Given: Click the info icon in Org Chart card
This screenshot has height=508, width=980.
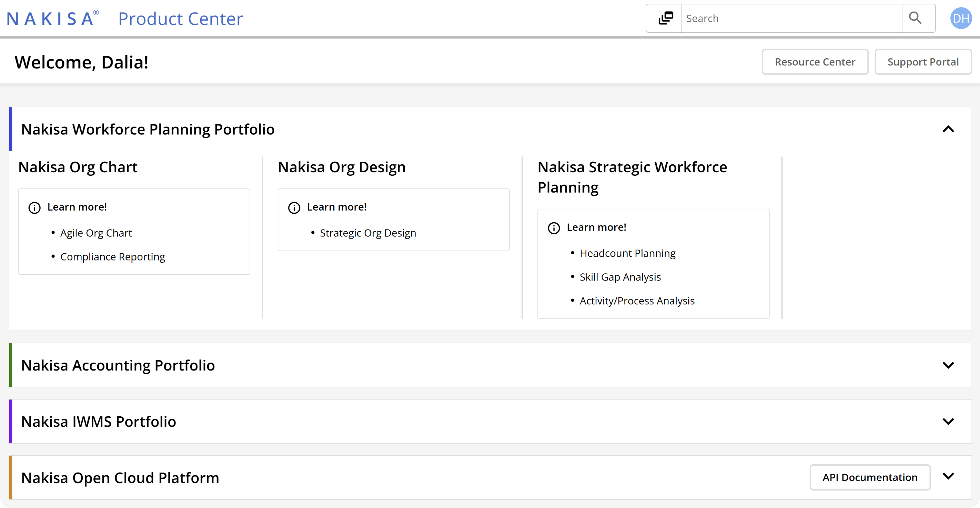Looking at the screenshot, I should click(x=34, y=207).
